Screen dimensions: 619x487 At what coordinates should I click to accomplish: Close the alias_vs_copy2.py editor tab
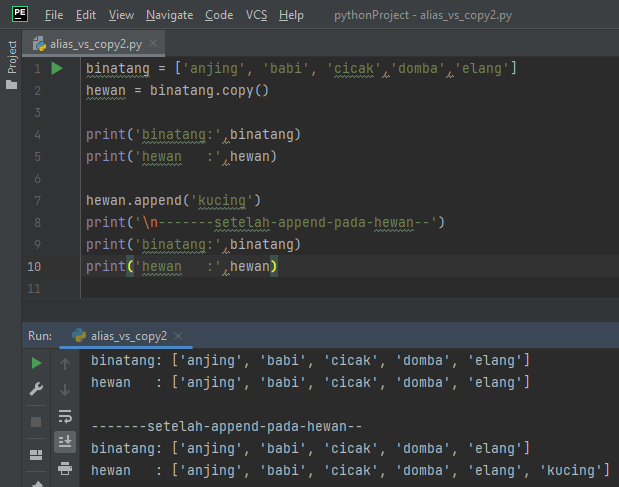point(153,43)
